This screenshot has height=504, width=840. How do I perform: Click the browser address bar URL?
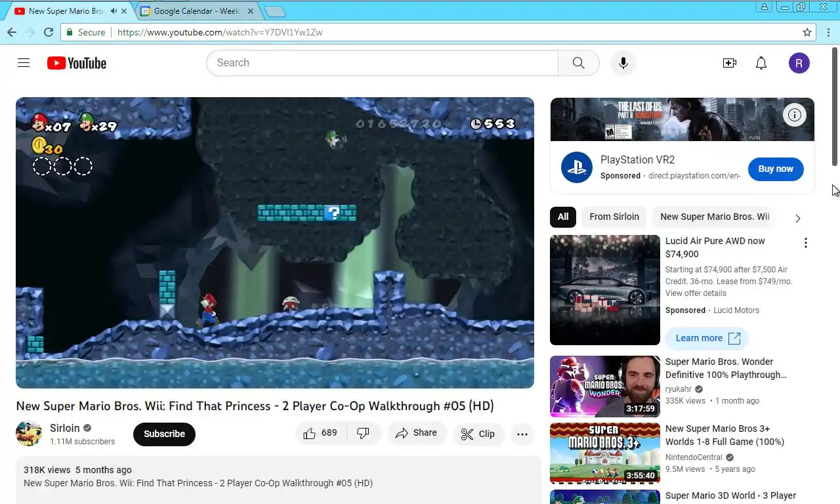[x=220, y=32]
